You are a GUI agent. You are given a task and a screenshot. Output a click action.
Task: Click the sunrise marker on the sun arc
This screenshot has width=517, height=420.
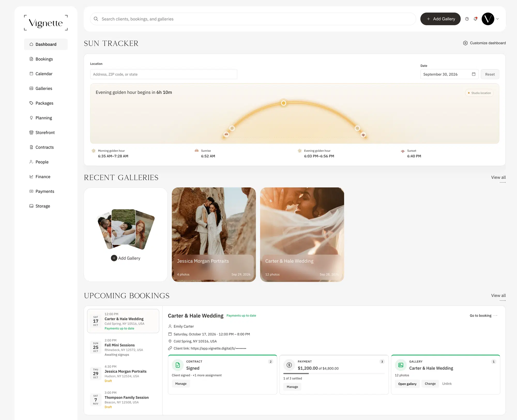coord(226,134)
